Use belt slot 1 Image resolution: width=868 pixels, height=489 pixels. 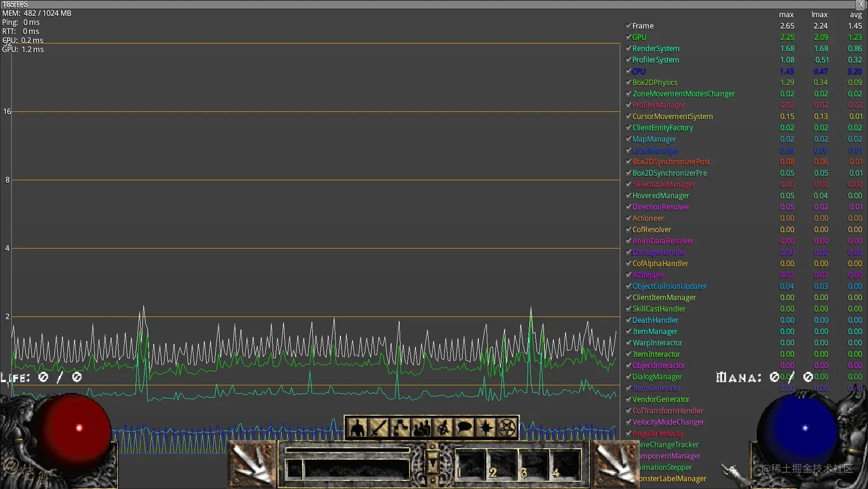pyautogui.click(x=471, y=464)
